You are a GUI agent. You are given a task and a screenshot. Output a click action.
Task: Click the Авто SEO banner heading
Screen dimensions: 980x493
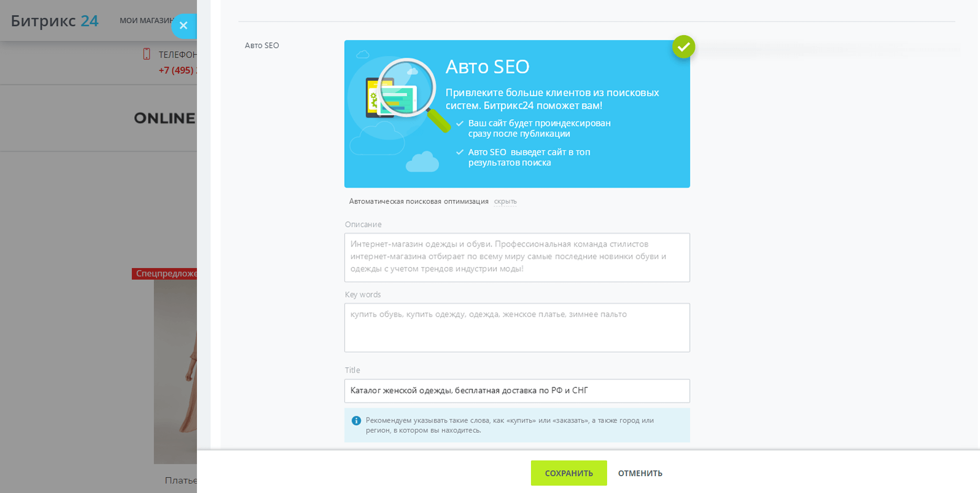pos(487,67)
